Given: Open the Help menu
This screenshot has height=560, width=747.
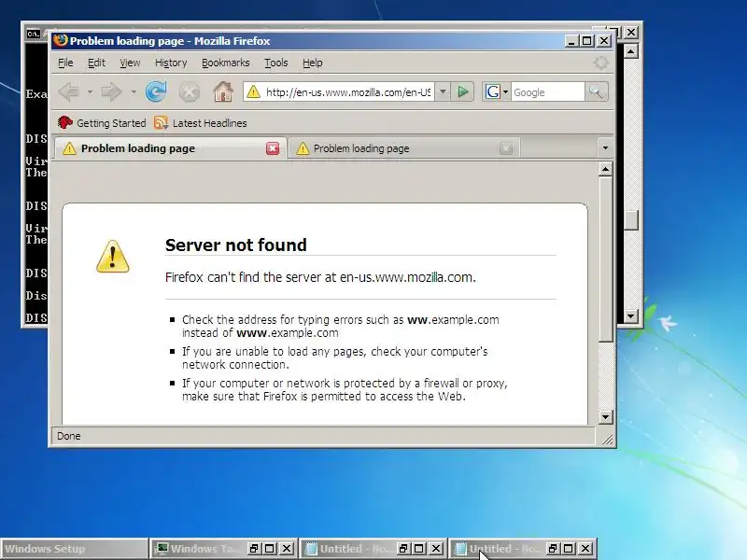Looking at the screenshot, I should click(313, 63).
